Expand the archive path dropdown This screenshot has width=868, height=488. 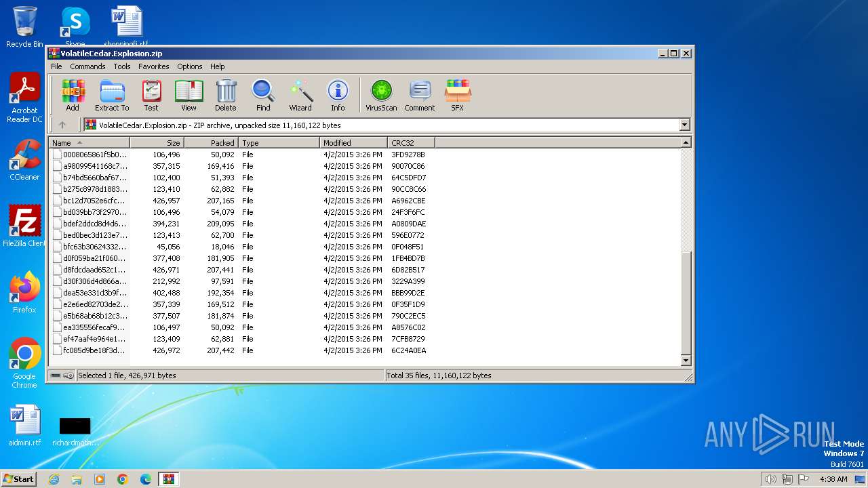coord(684,125)
